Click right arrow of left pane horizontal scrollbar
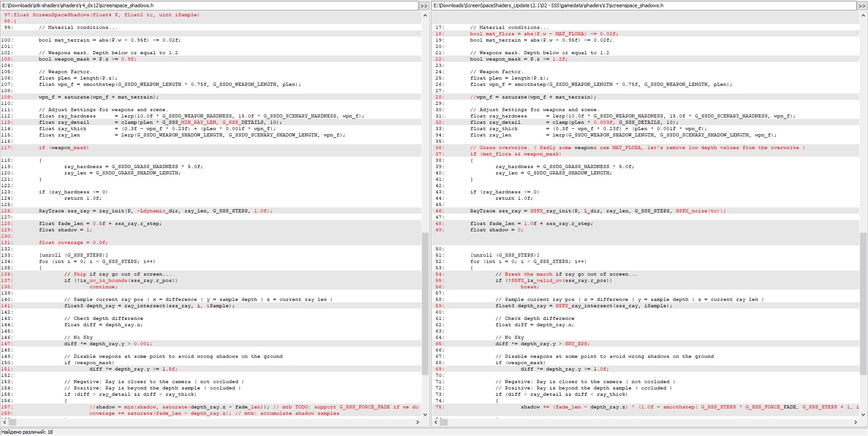The width and height of the screenshot is (868, 436). click(417, 422)
